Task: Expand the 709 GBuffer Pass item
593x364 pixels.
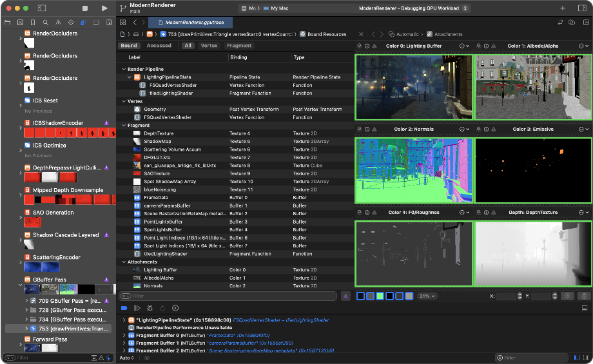Action: [26, 301]
